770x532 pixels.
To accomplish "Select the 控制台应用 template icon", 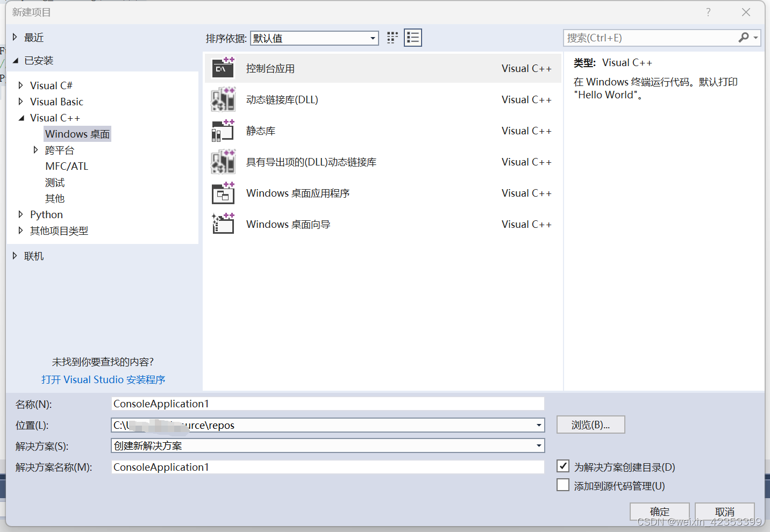I will coord(223,68).
